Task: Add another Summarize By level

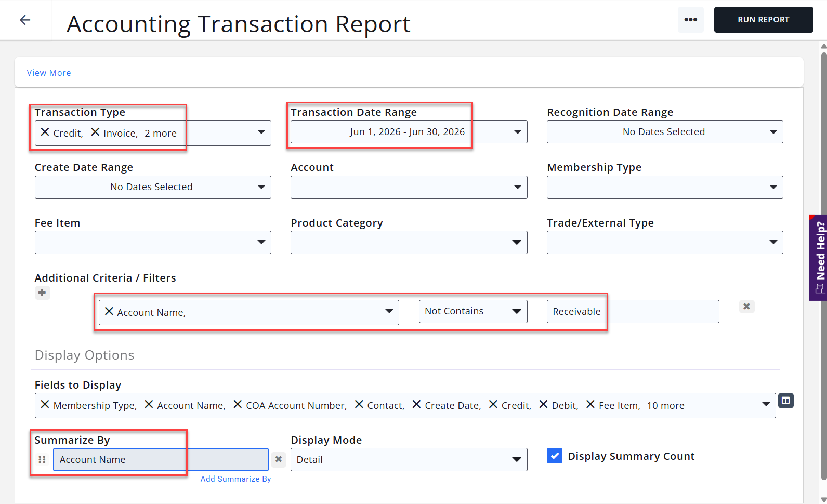Action: click(x=235, y=479)
